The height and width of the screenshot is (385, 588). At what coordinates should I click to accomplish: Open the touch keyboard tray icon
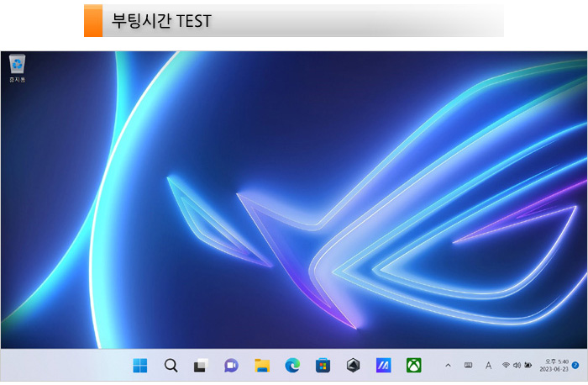coord(468,365)
